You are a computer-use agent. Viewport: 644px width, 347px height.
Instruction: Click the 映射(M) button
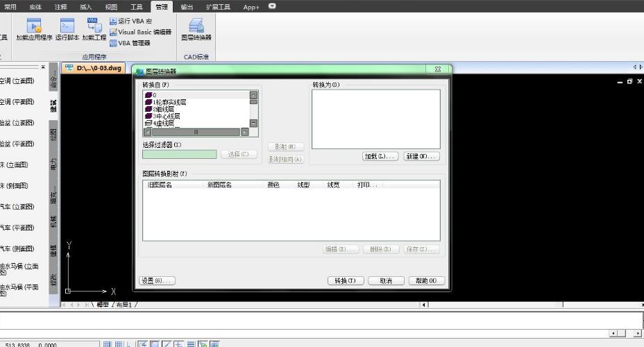click(x=285, y=146)
